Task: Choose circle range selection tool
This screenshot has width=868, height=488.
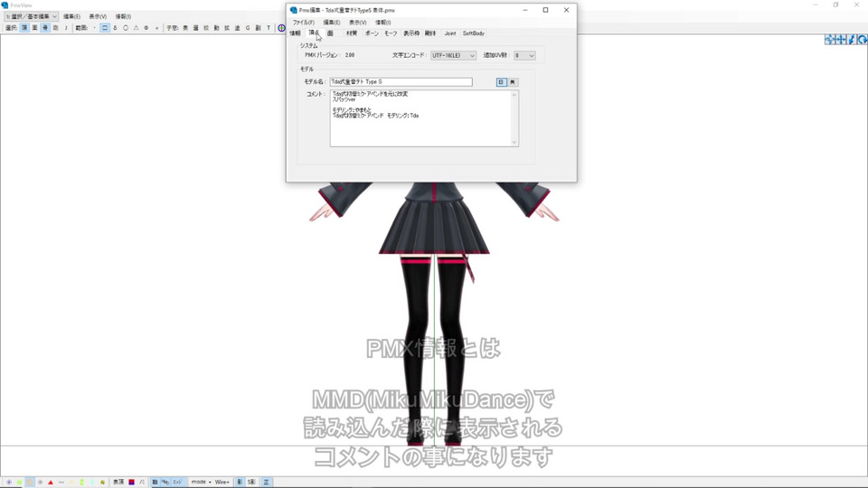Action: pos(126,28)
